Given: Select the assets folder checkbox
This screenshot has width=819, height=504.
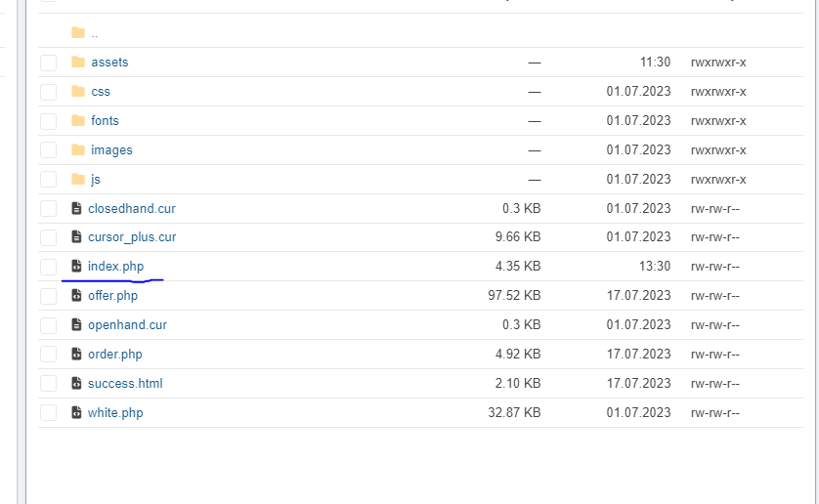Looking at the screenshot, I should [x=48, y=63].
